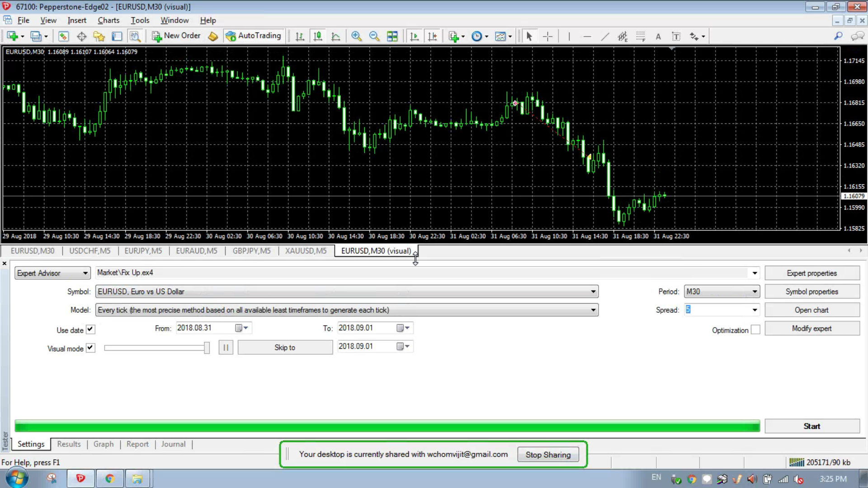Switch chart to candlesticks view
This screenshot has height=488, width=868.
tap(318, 36)
